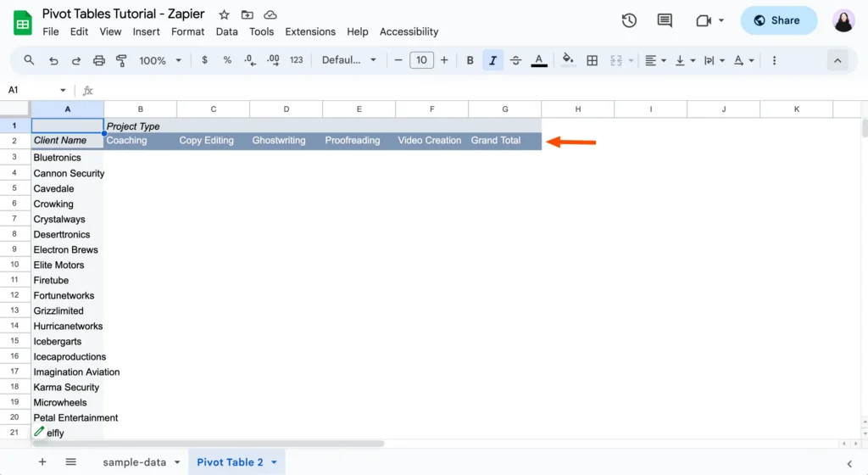Open the Format menu
The image size is (868, 475).
187,31
